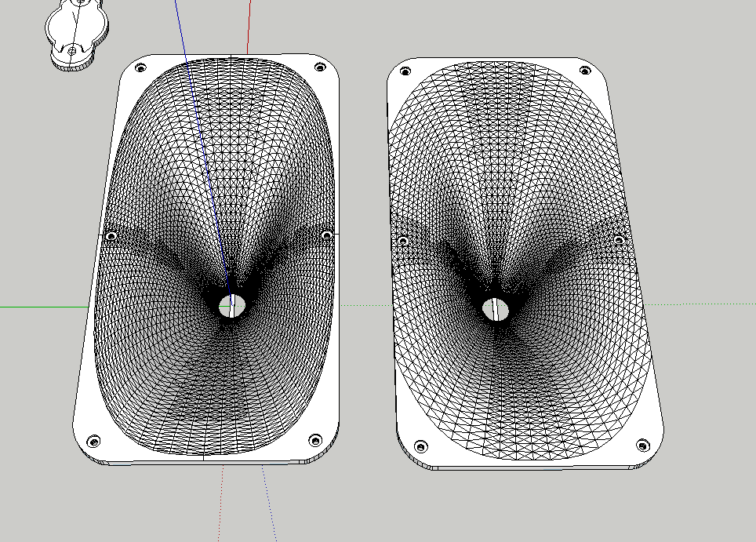
Task: Select bottom-right screw hole on left horn plate
Action: (x=314, y=440)
